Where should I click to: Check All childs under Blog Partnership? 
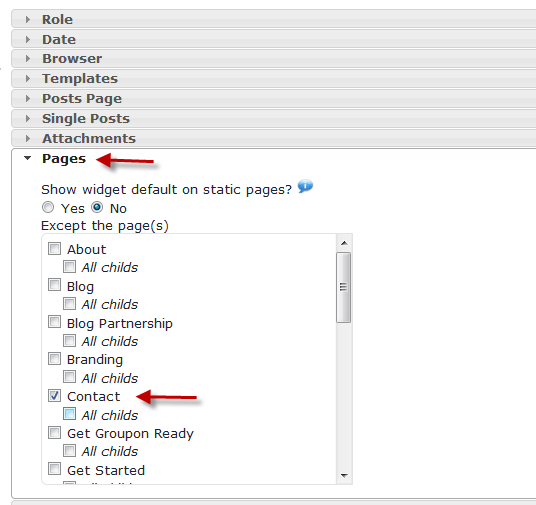[x=69, y=341]
